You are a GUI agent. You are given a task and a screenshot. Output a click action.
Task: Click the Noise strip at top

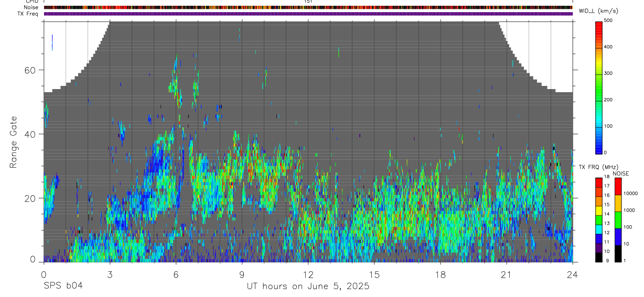point(308,7)
